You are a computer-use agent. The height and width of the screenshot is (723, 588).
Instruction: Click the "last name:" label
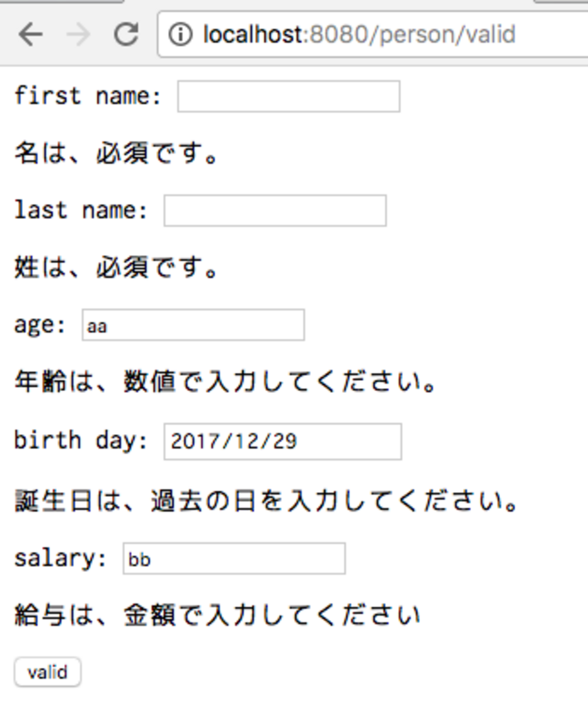coord(81,210)
